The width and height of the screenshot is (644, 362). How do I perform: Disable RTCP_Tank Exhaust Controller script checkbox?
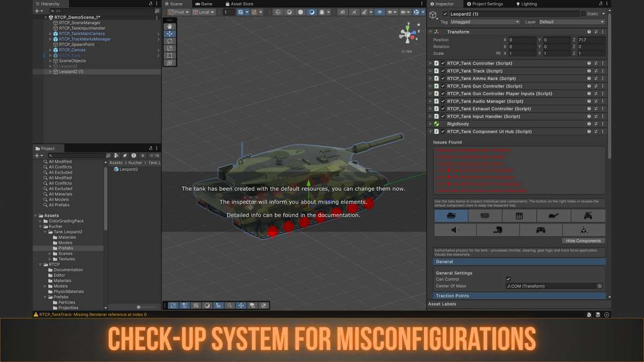point(443,109)
